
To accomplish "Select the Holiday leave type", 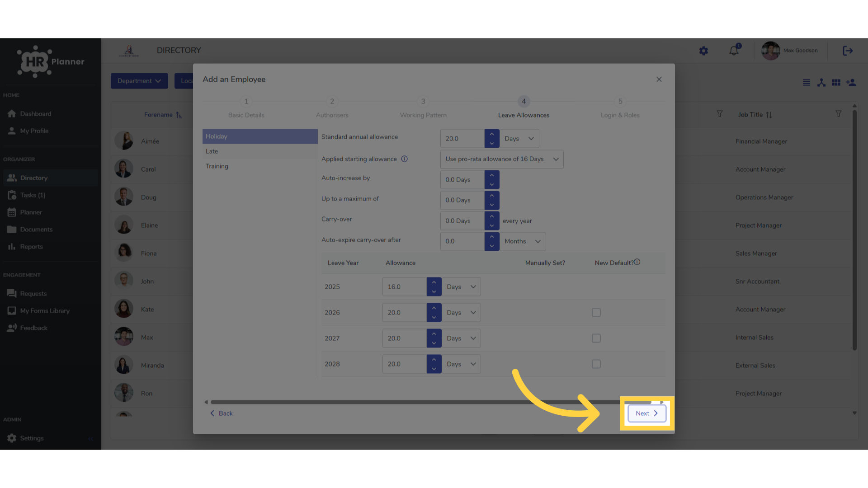I will coord(260,136).
